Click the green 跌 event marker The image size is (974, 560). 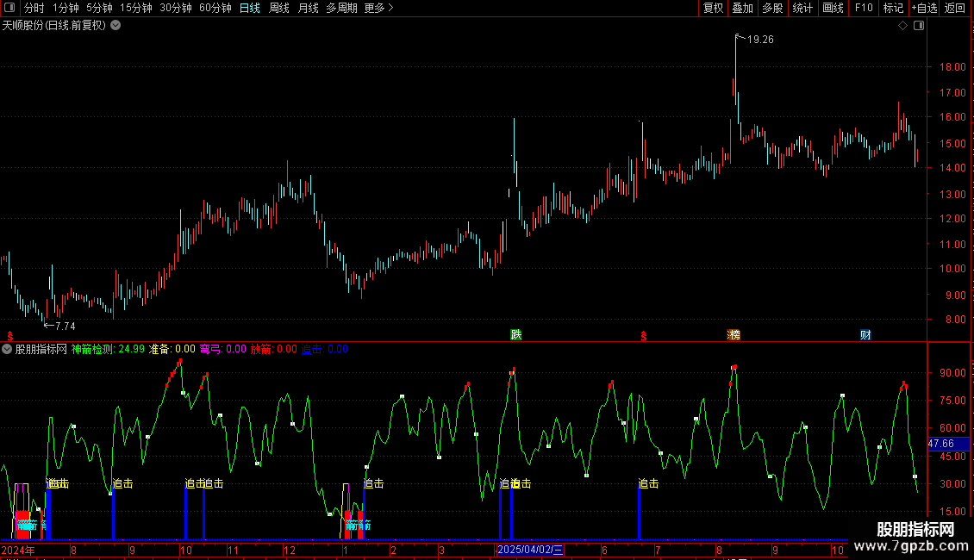tap(516, 335)
